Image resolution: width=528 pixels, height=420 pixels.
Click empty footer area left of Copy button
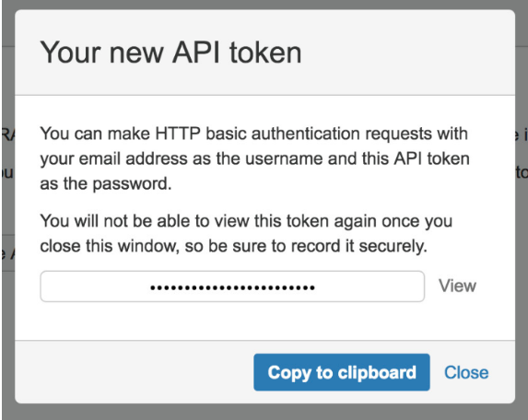tap(134, 372)
